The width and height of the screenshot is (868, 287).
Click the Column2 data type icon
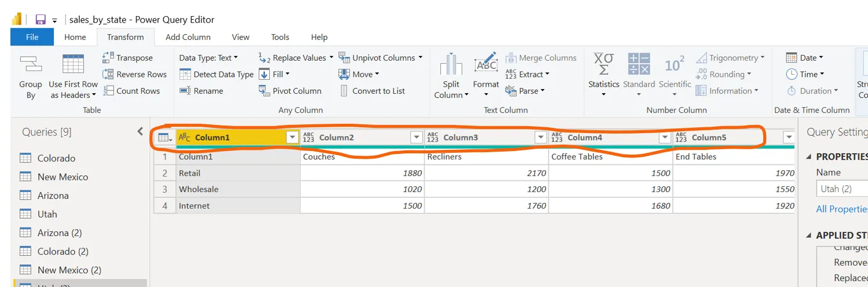(308, 137)
